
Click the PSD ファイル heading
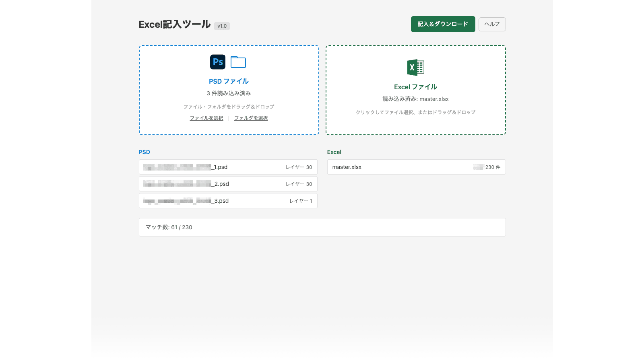point(229,81)
